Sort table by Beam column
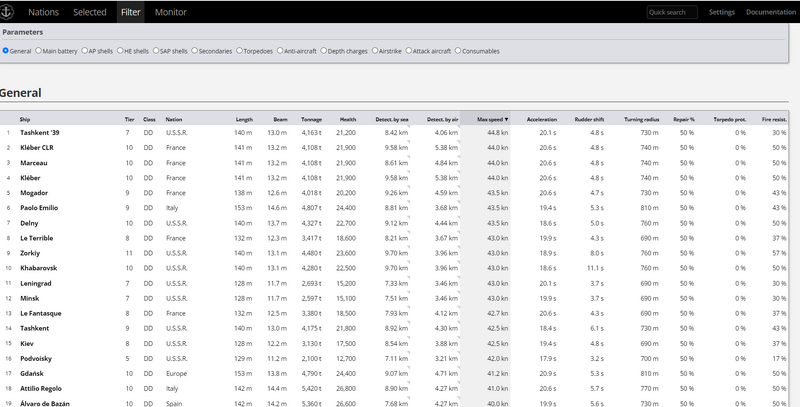Viewport: 800px width, 407px height. 280,119
